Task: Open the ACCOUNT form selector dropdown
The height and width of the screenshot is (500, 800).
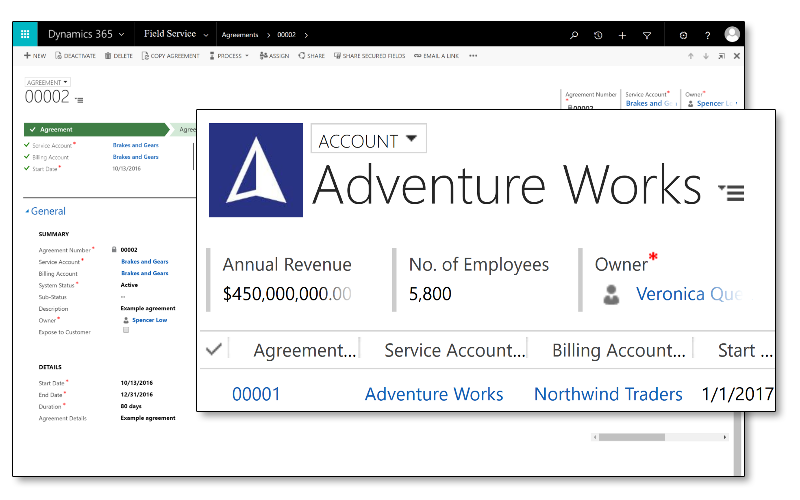Action: click(x=368, y=139)
